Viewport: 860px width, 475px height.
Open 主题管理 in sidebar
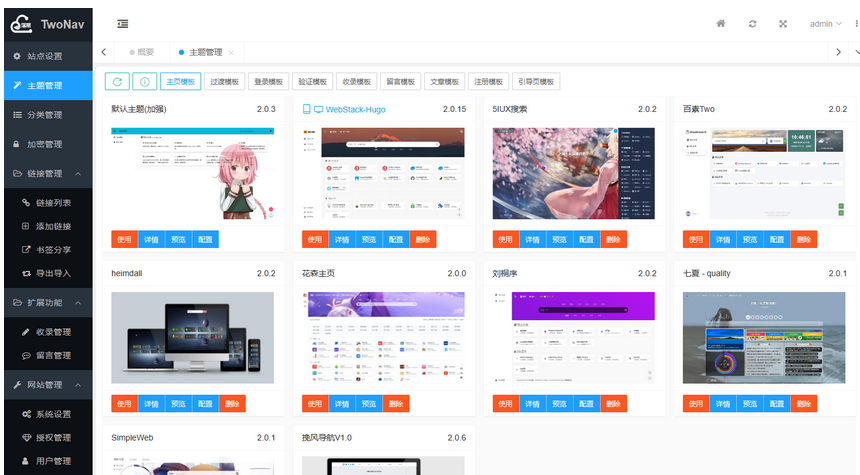(48, 86)
